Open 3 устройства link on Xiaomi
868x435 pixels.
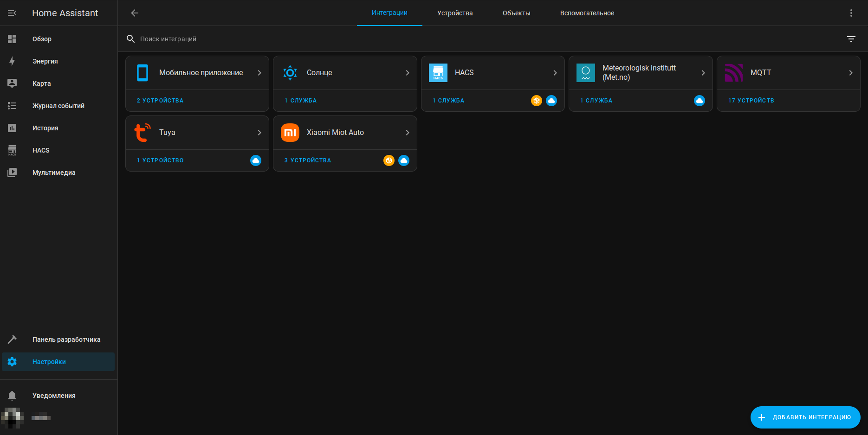[308, 160]
